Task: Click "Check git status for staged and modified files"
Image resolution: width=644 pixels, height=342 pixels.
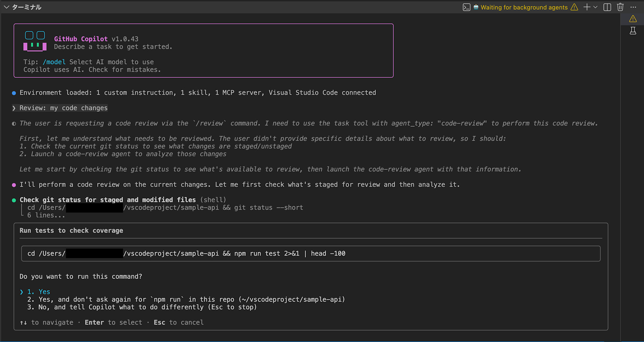Action: click(x=108, y=200)
